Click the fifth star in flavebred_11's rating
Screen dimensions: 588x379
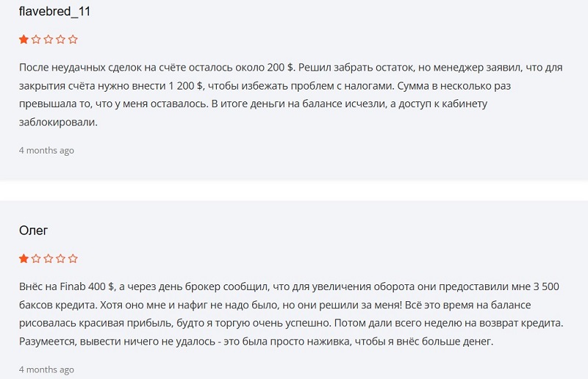(x=73, y=40)
